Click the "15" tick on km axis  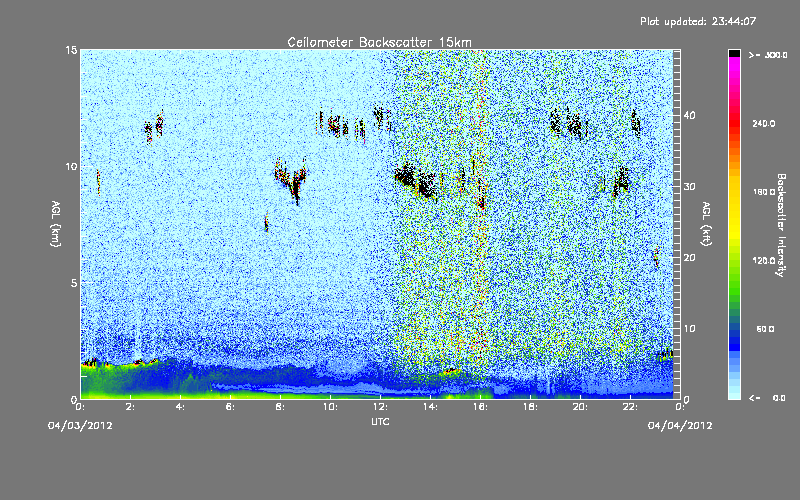point(71,50)
